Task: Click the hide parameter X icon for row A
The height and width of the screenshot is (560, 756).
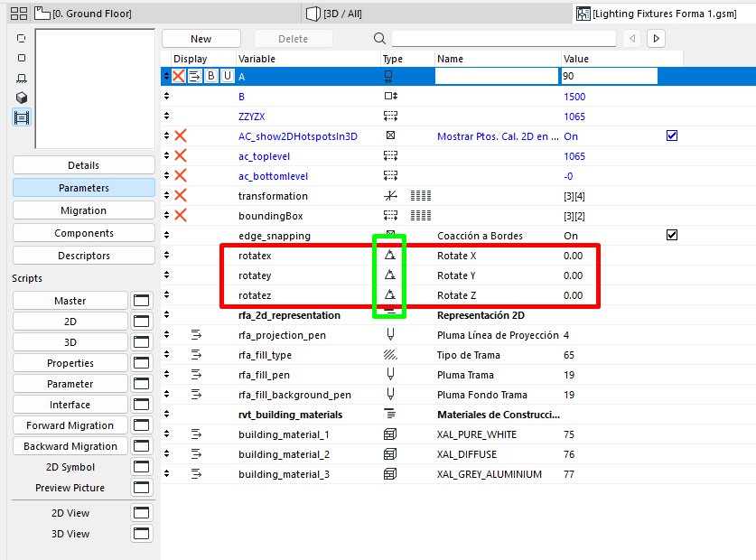Action: [x=179, y=77]
